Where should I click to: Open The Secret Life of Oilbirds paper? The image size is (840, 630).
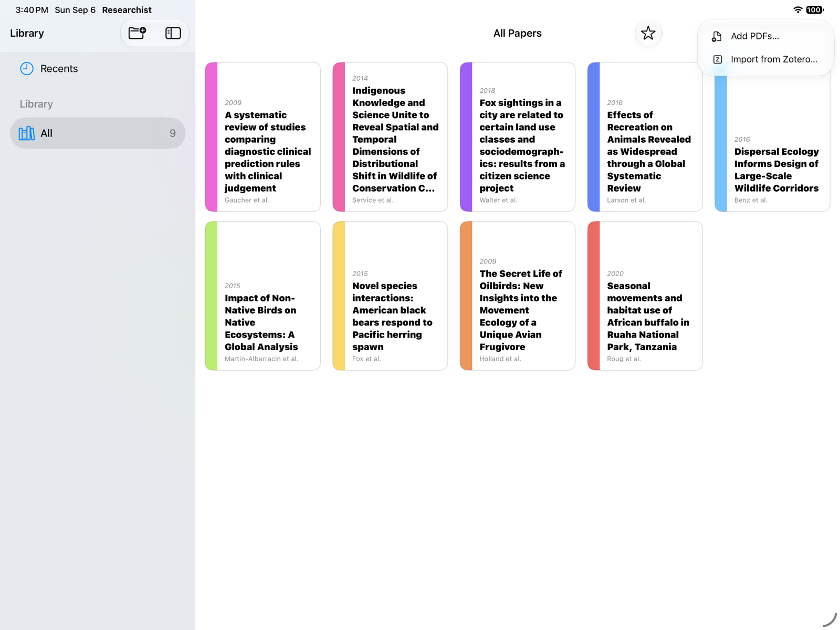coord(518,296)
